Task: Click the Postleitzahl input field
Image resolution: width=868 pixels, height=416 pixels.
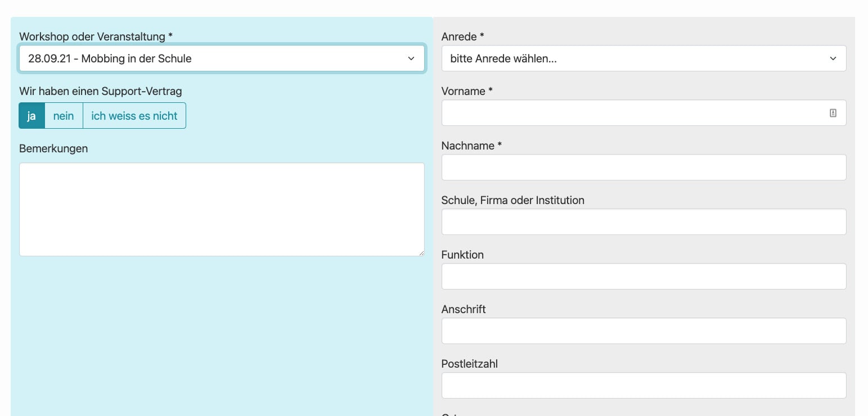Action: [644, 386]
